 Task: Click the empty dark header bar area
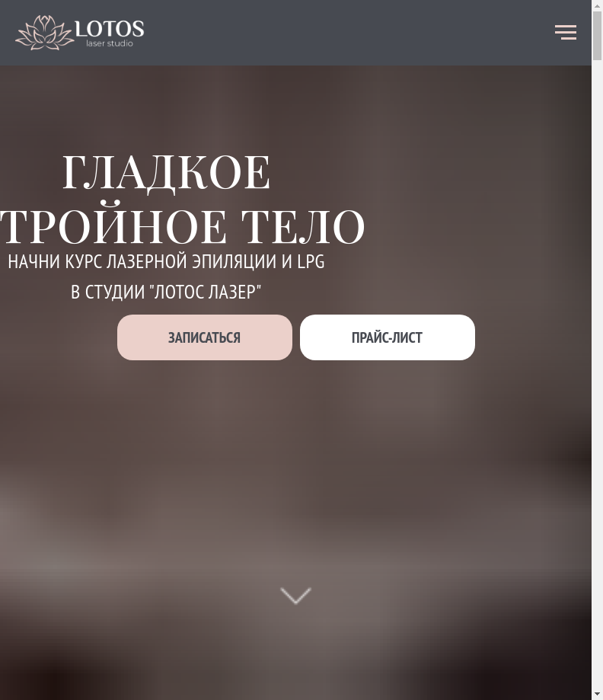[x=348, y=33]
